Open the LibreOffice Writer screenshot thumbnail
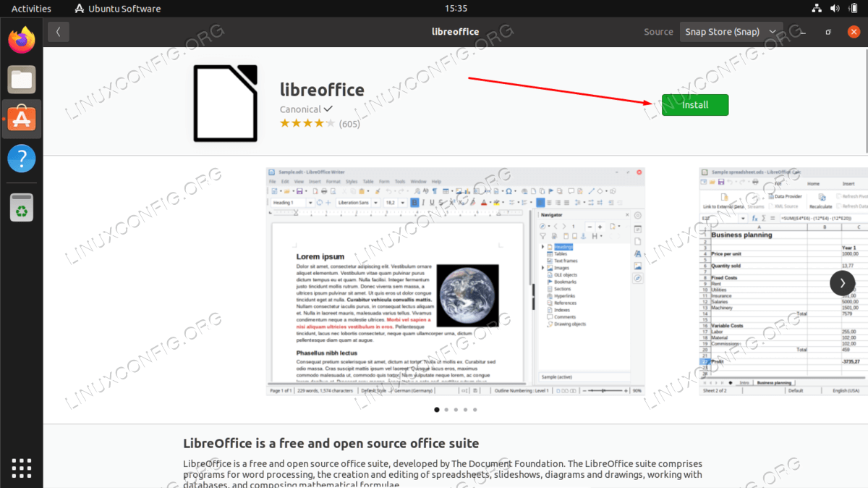The height and width of the screenshot is (488, 868). pos(456,282)
